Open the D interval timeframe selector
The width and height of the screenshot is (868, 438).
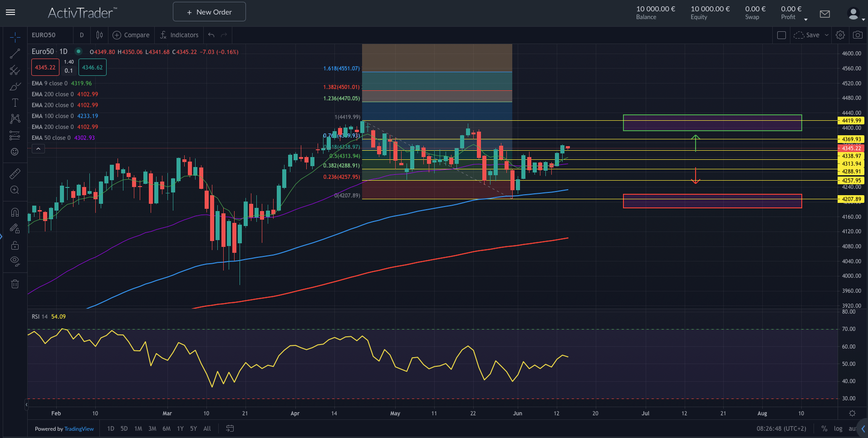(x=82, y=35)
